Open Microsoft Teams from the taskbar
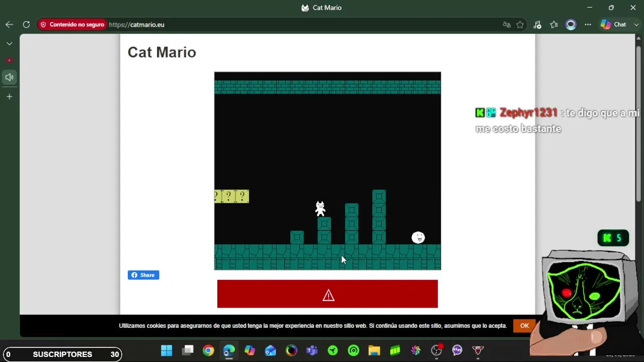 coord(312,350)
